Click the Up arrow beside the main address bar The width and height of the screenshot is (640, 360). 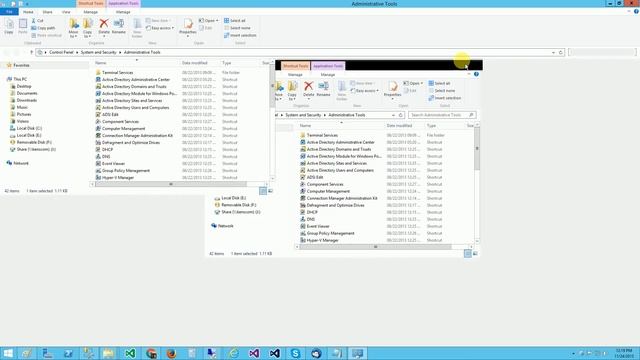(x=31, y=52)
